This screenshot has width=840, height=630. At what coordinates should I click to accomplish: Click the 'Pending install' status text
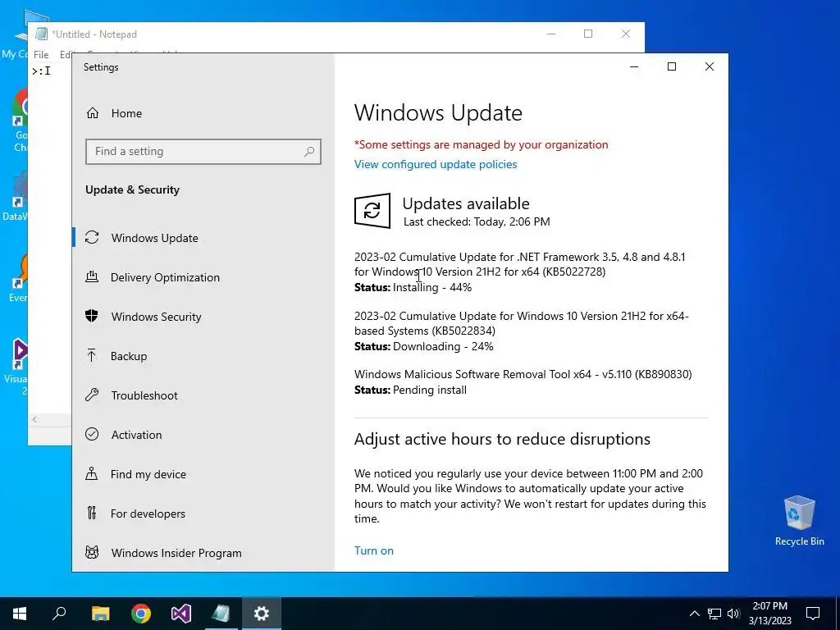(430, 390)
